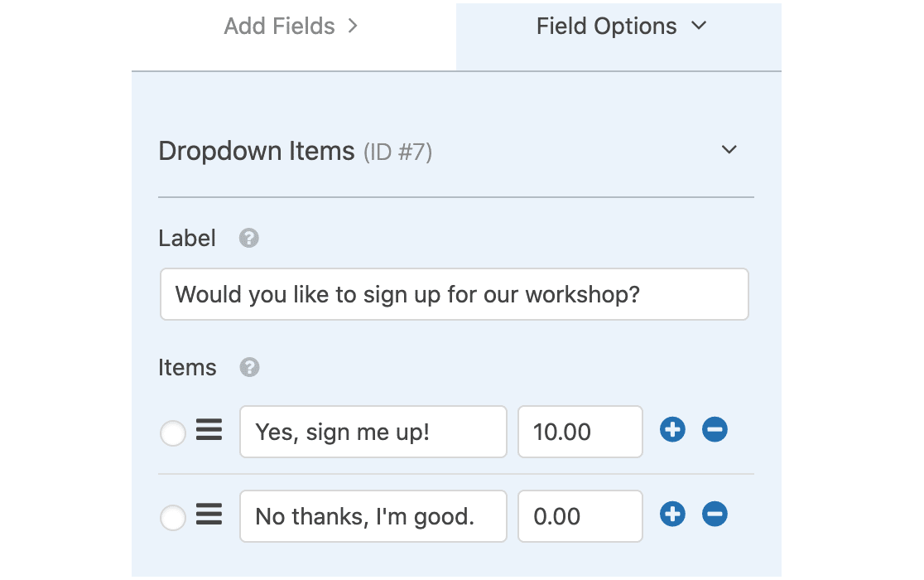Click the Add Fields arrow chevron
This screenshot has width=924, height=580.
click(353, 26)
